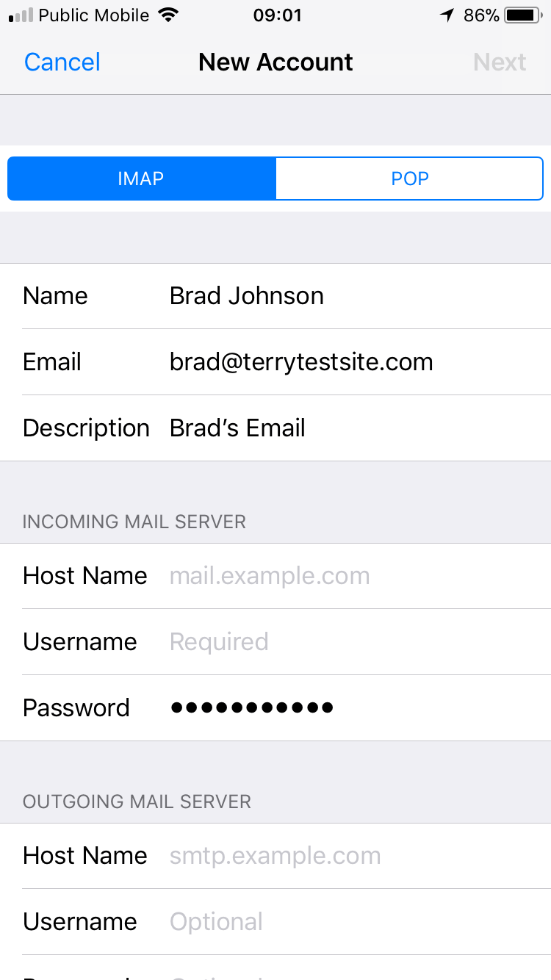Viewport: 551px width, 980px height.
Task: Tap the New Account title
Action: point(275,62)
